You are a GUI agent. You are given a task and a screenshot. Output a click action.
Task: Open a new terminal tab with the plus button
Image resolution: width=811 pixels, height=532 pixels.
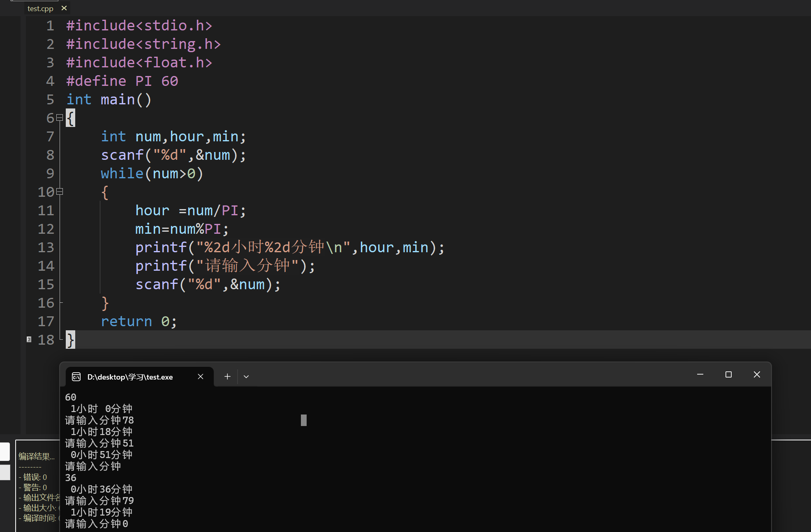[227, 376]
